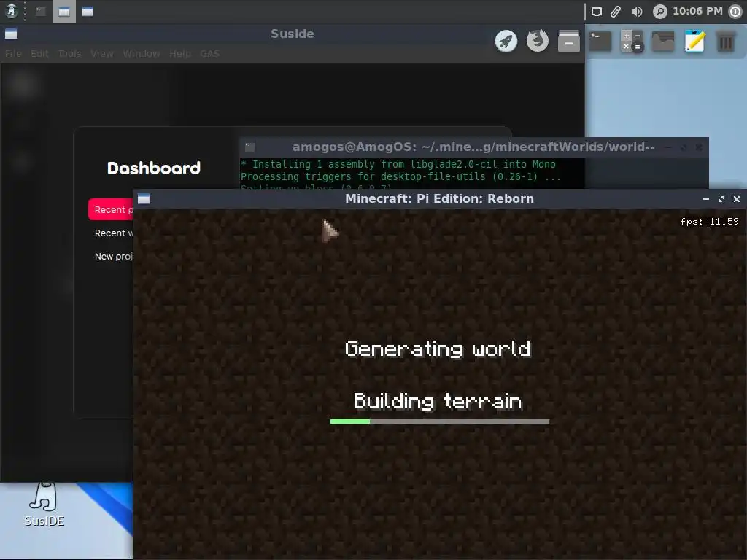Screen dimensions: 747x560
Task: Open the file archive drawer dock icon
Action: 569,42
